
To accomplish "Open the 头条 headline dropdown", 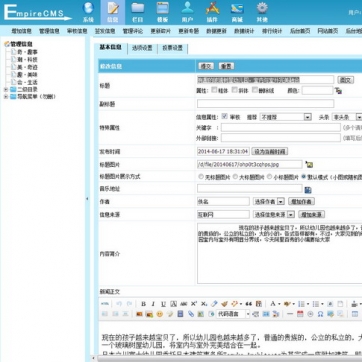I will (347, 117).
